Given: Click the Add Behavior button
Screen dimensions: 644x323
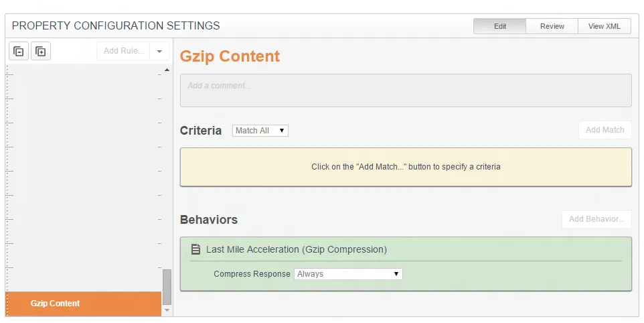Looking at the screenshot, I should (x=596, y=219).
